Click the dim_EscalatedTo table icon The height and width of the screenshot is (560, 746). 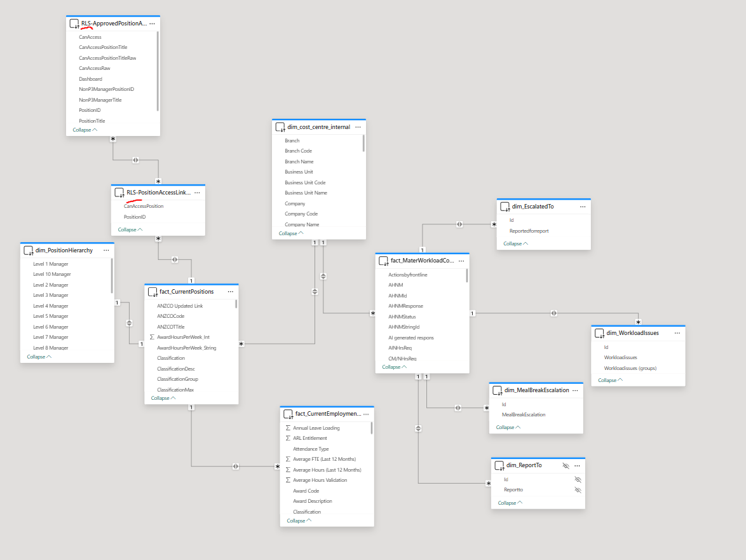(x=505, y=207)
